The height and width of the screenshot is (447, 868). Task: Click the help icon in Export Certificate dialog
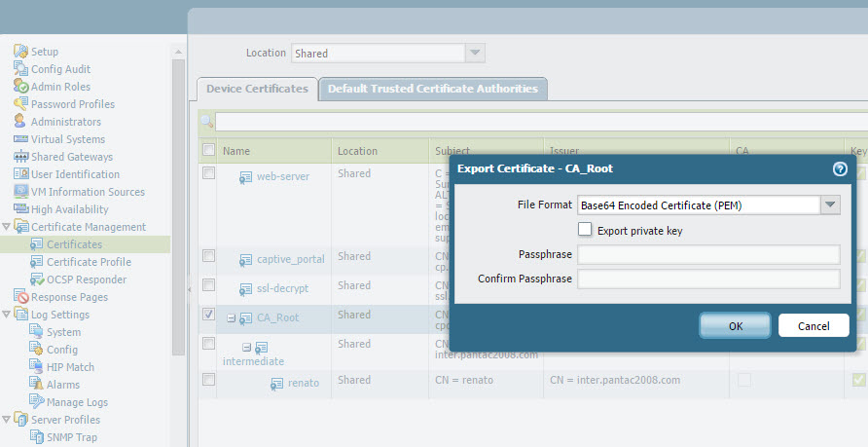[840, 168]
